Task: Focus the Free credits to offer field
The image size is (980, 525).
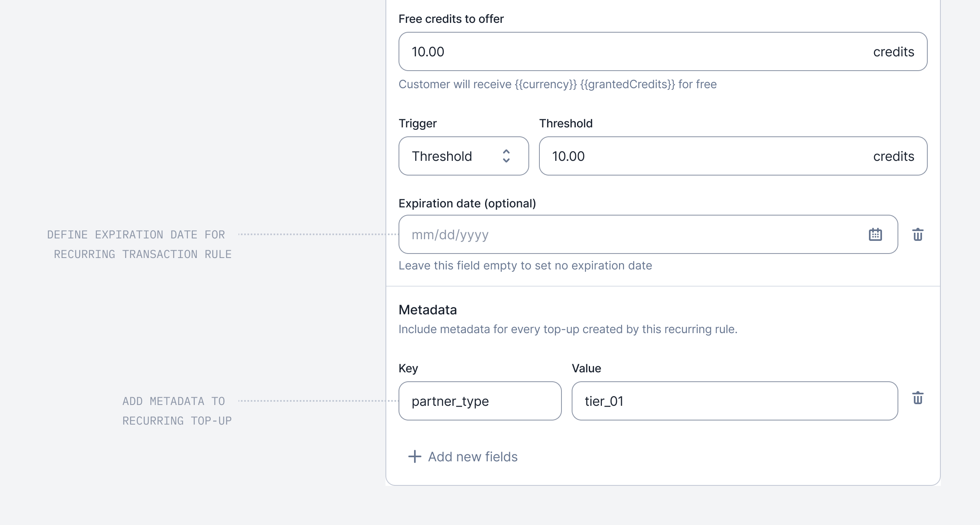Action: pyautogui.click(x=612, y=52)
